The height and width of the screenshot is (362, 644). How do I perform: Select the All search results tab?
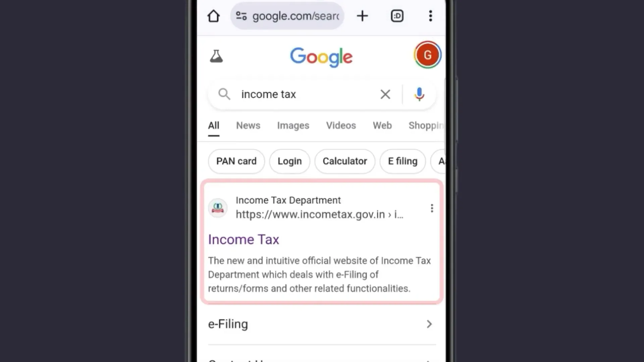[x=214, y=126]
